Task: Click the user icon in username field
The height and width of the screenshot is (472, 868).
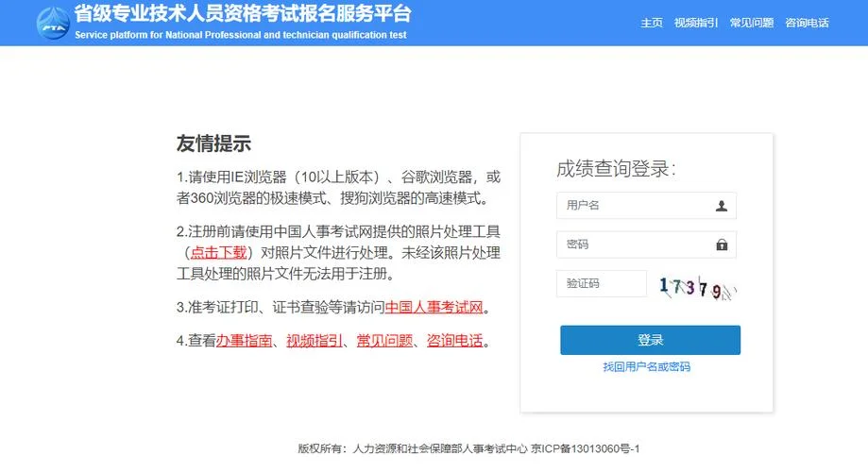Action: coord(722,206)
